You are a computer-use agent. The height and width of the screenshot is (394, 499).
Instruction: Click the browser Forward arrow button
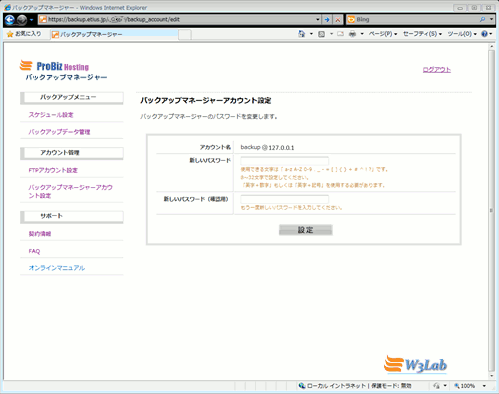click(x=22, y=20)
